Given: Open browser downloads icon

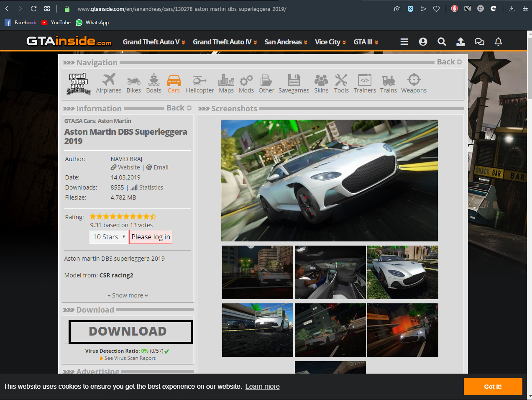Looking at the screenshot, I should [512, 9].
